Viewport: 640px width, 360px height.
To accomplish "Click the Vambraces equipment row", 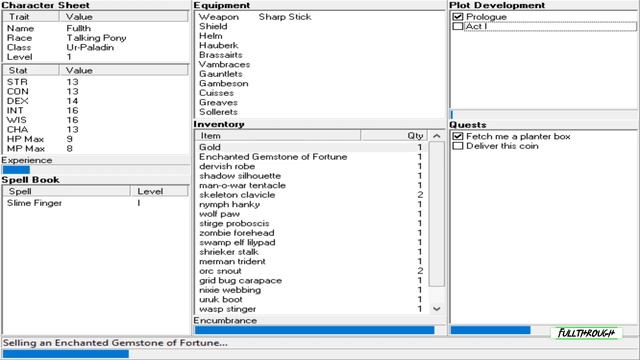I will (x=320, y=64).
